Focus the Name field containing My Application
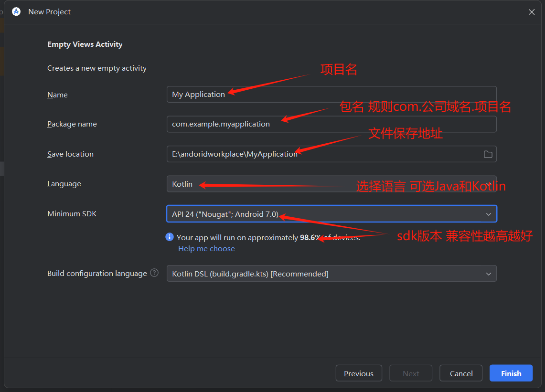This screenshot has width=545, height=392. [331, 95]
